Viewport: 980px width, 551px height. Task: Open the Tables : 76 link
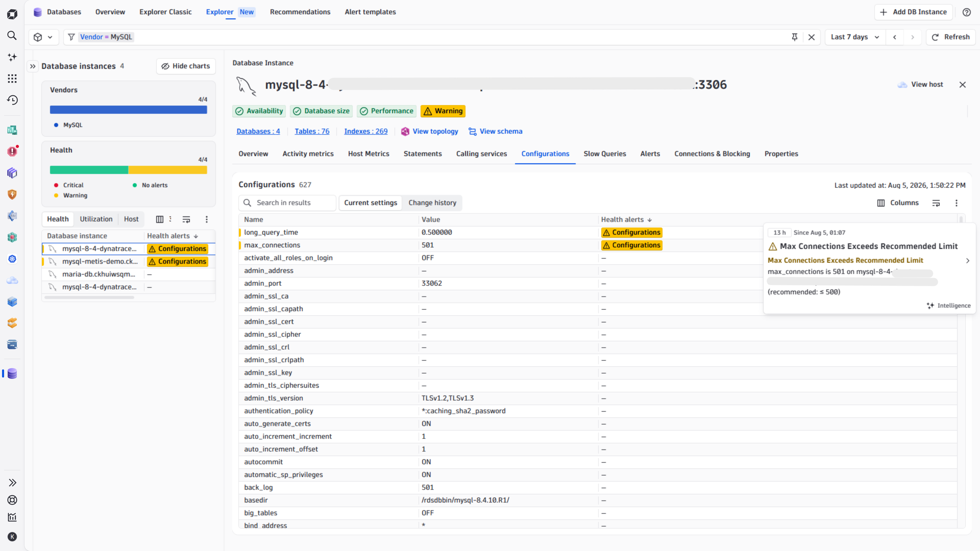(x=312, y=131)
